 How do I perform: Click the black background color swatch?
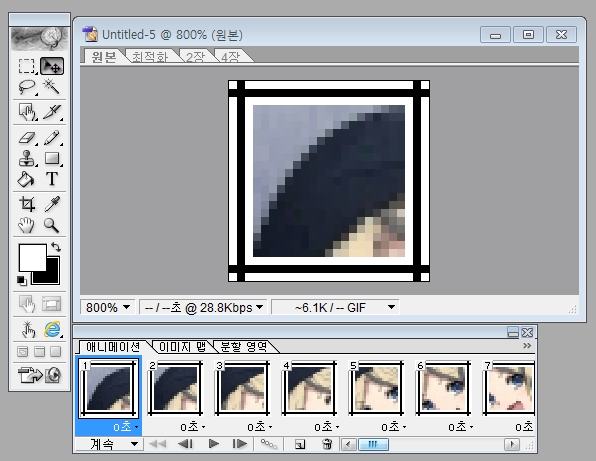(52, 277)
